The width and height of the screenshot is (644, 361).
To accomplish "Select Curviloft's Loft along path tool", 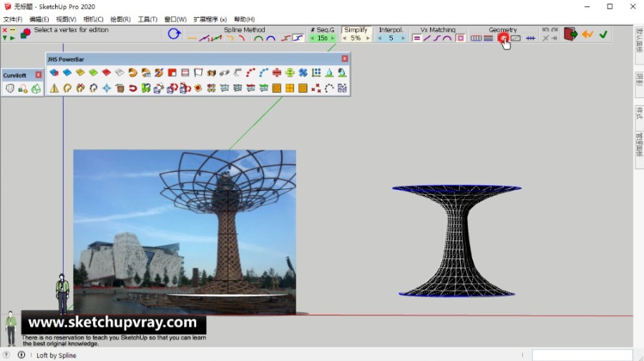I will (23, 88).
